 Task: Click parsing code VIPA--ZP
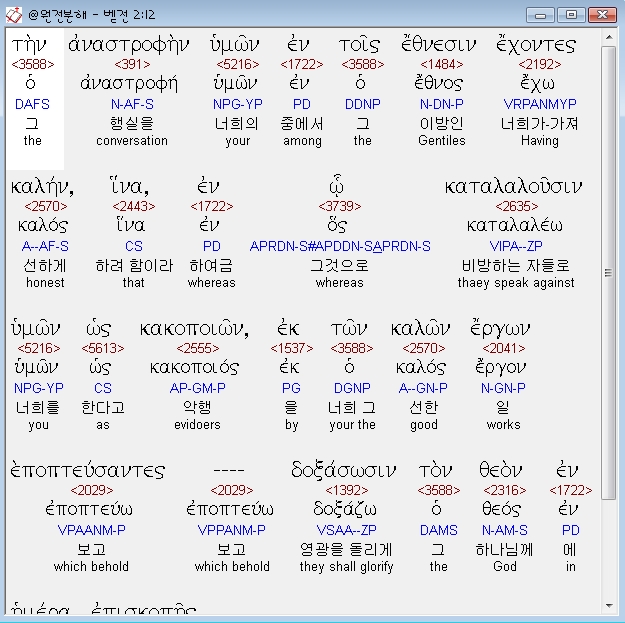pyautogui.click(x=516, y=246)
